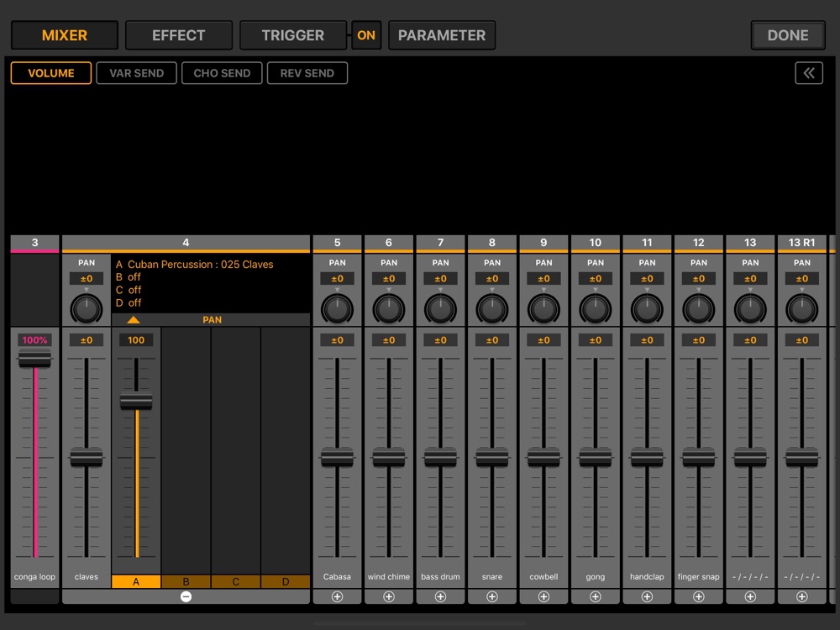Select layer B of track 4

[186, 581]
